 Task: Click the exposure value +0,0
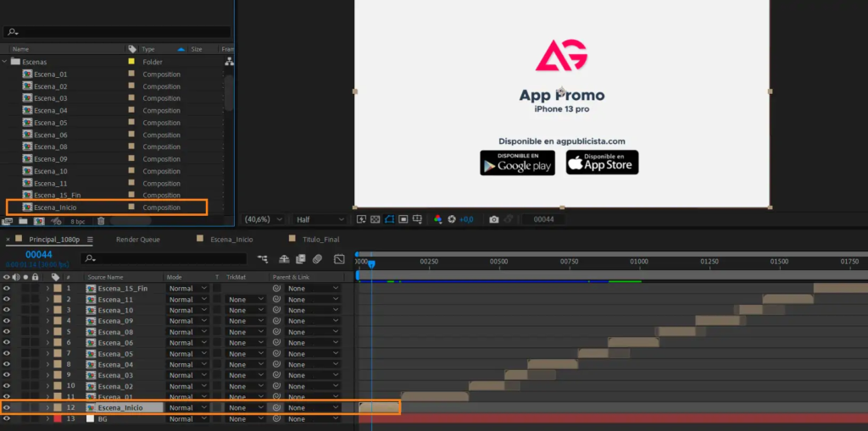[x=466, y=219]
